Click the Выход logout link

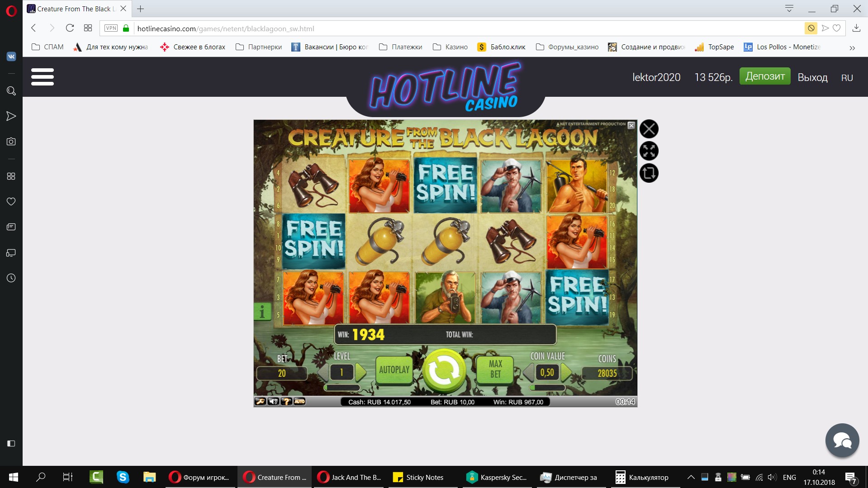coord(812,77)
